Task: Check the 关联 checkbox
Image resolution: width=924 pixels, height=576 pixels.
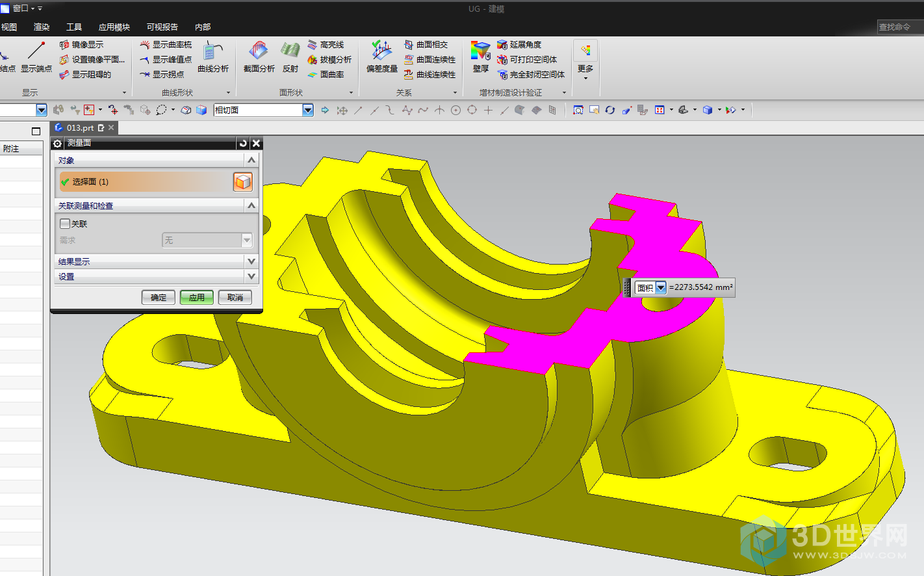Action: 65,224
